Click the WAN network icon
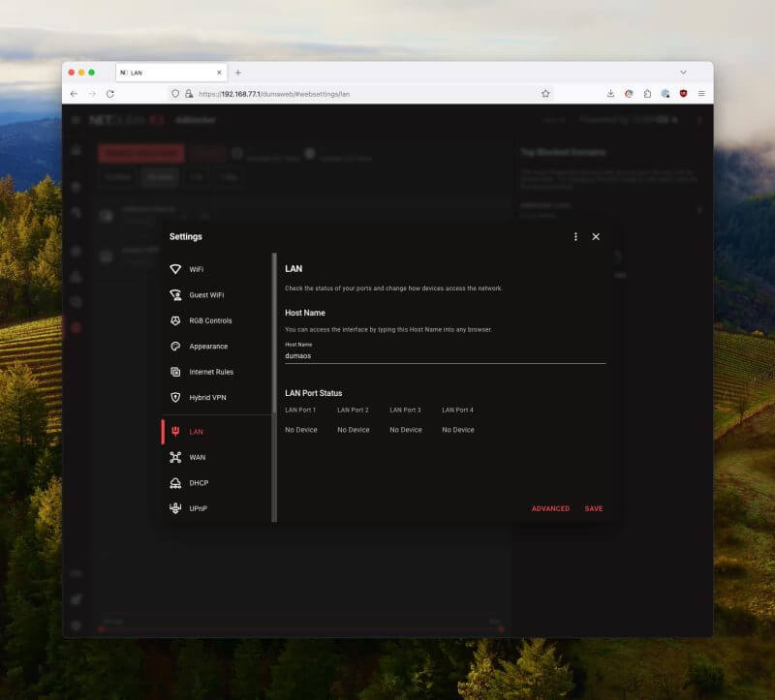This screenshot has width=775, height=700. 175,457
